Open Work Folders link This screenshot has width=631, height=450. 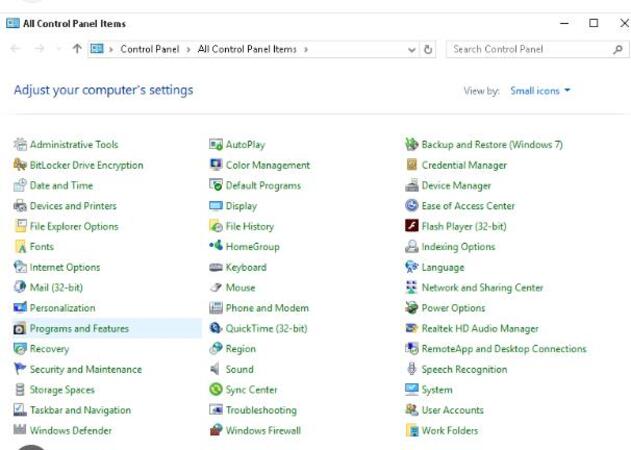450,431
